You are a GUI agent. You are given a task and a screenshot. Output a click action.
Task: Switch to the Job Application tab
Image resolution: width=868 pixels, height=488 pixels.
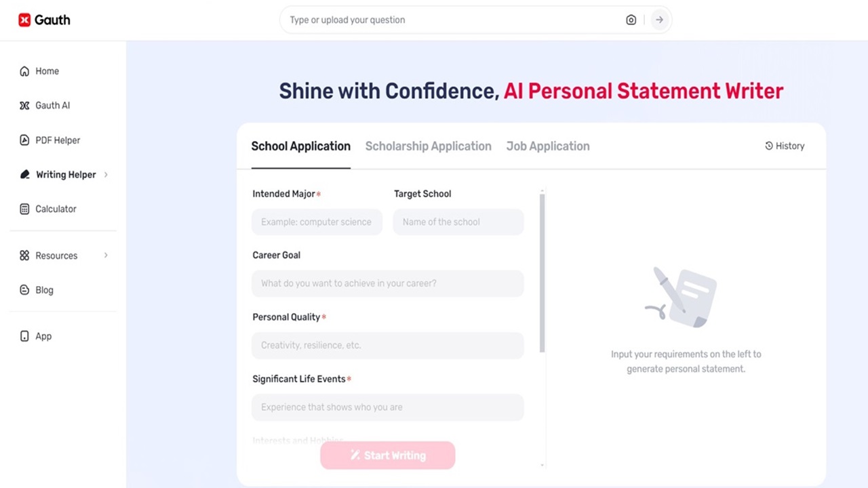click(547, 146)
